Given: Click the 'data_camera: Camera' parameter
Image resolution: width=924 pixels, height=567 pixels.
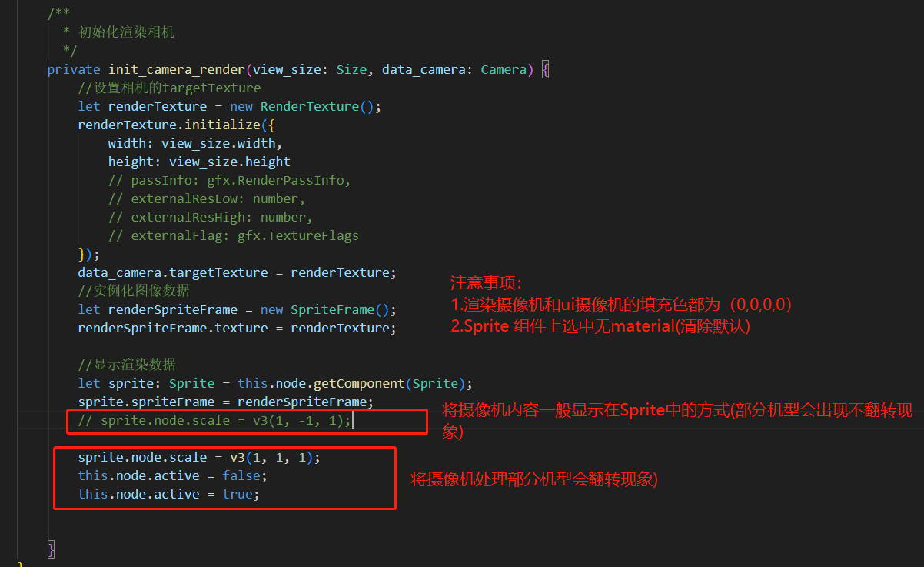Looking at the screenshot, I should [454, 69].
